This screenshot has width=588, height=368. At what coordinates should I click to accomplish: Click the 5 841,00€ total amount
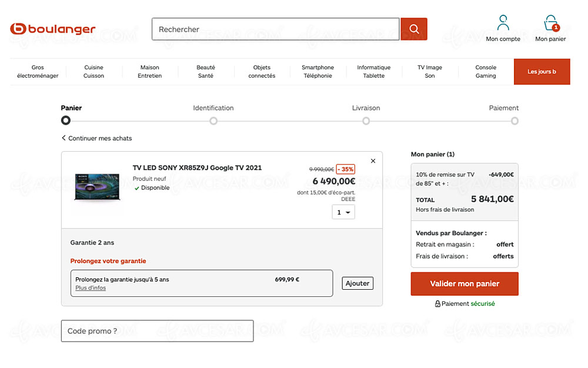492,199
